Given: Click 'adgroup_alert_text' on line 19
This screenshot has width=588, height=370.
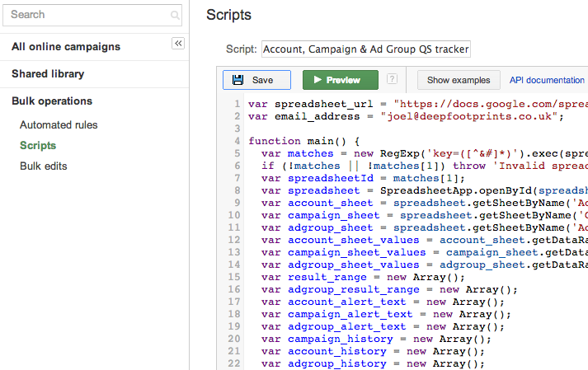Looking at the screenshot, I should [x=347, y=326].
